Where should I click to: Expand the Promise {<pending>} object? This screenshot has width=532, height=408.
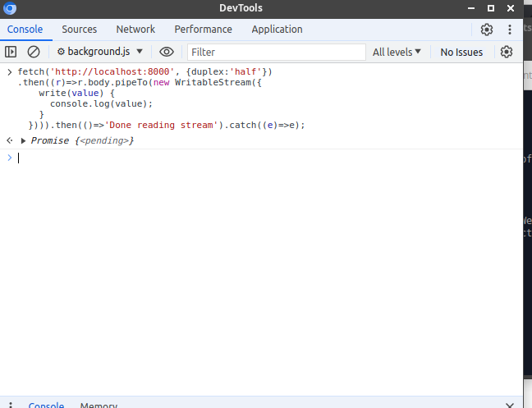click(x=23, y=140)
